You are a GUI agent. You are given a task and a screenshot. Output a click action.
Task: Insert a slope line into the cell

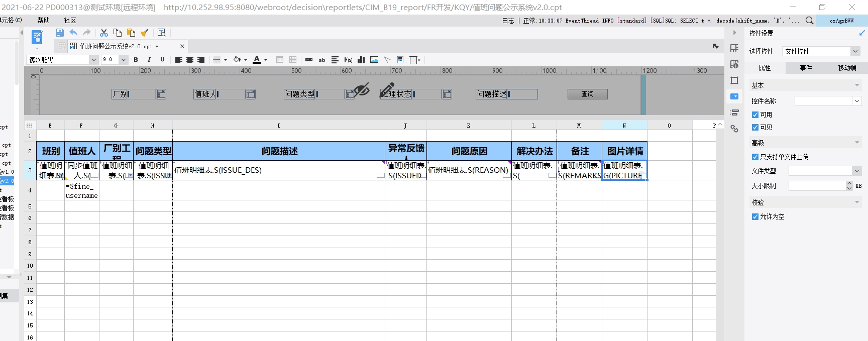pos(387,60)
